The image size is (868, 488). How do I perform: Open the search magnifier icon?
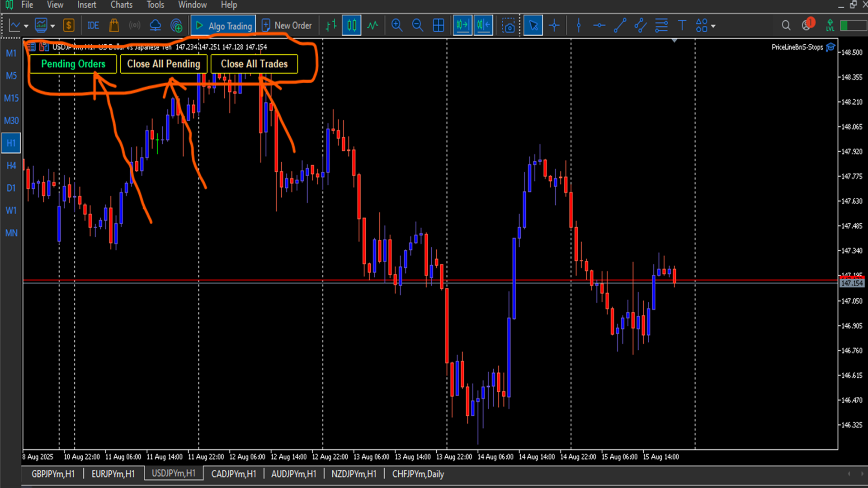pos(786,26)
